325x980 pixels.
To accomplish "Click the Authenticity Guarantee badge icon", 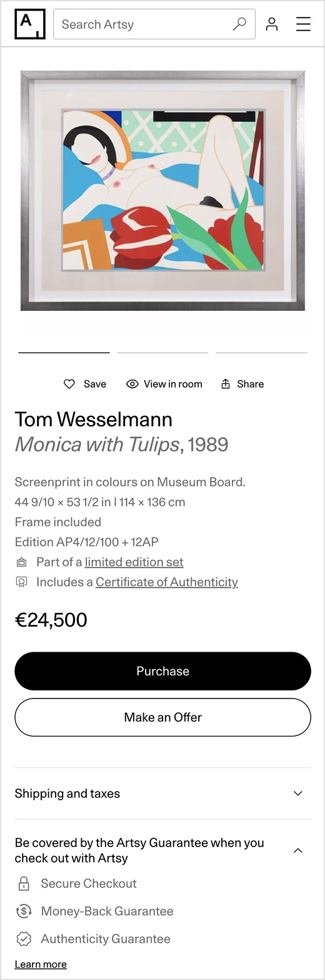I will pos(24,939).
